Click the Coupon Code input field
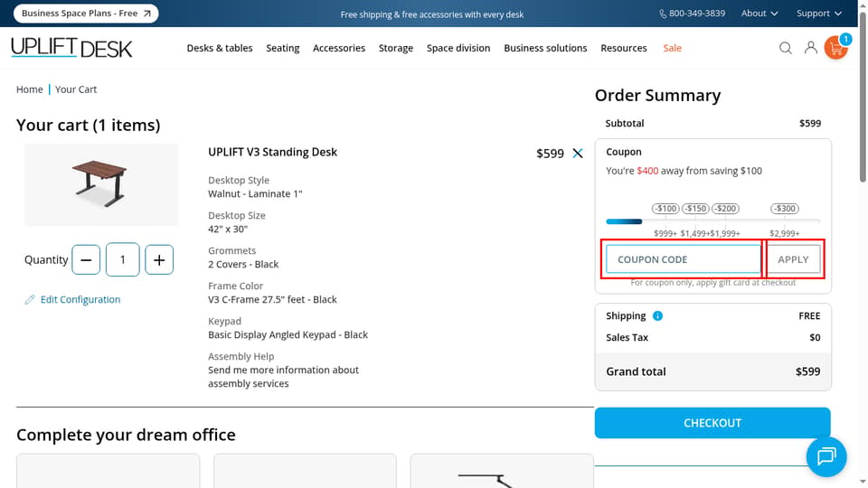The height and width of the screenshot is (488, 868). (x=684, y=259)
